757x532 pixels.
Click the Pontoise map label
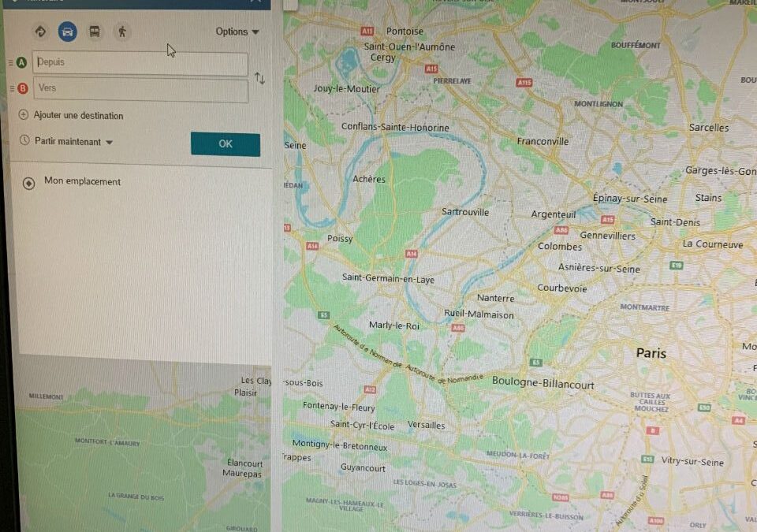click(x=405, y=31)
